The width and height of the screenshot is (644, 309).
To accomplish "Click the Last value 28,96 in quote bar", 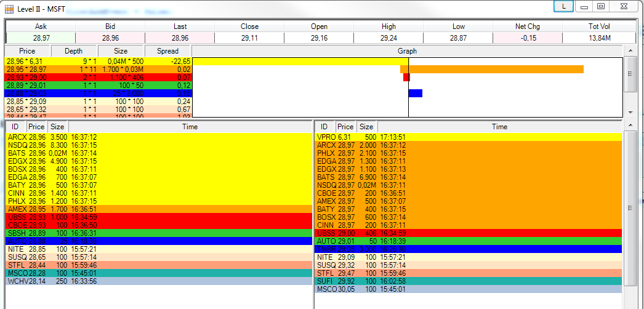I will [x=180, y=38].
